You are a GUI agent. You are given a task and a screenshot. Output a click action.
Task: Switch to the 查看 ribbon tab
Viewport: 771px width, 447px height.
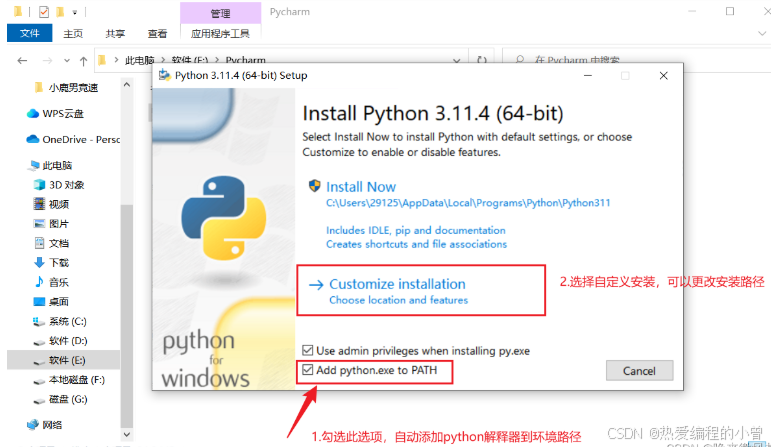pyautogui.click(x=157, y=33)
